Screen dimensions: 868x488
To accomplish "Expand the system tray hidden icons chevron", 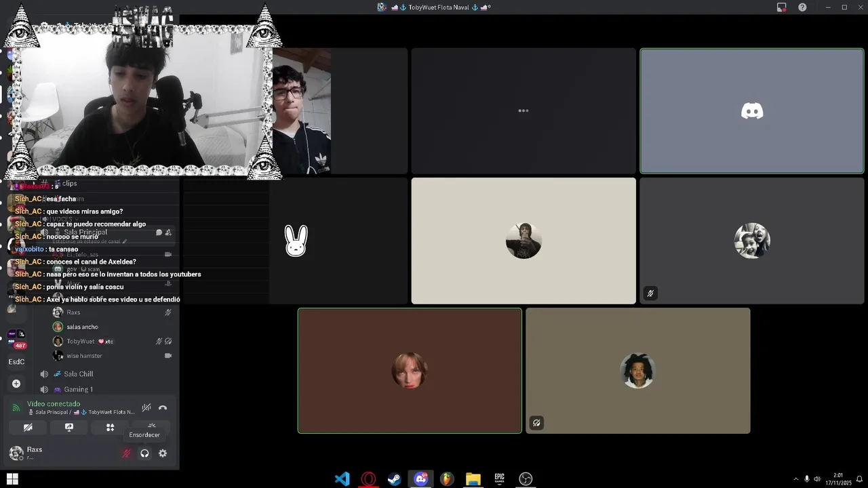I will pyautogui.click(x=796, y=479).
